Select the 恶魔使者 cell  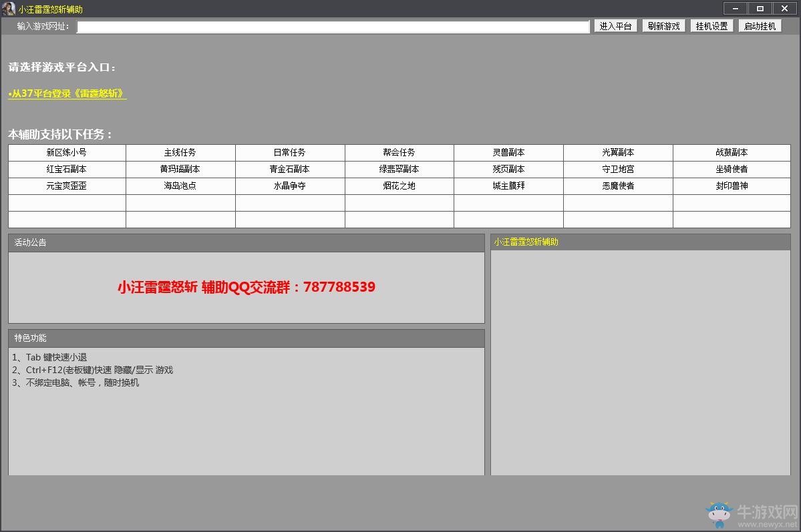618,186
